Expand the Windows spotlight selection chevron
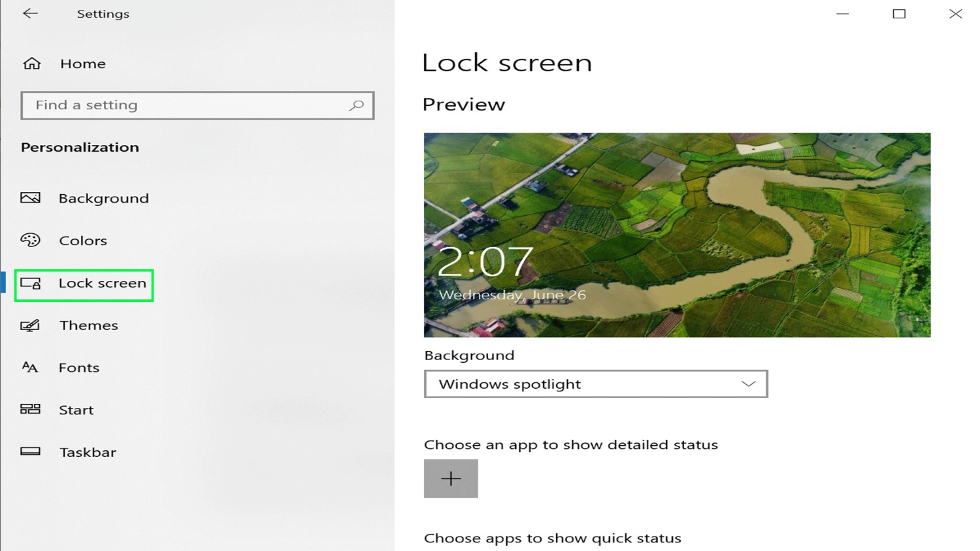The height and width of the screenshot is (551, 980). click(749, 384)
